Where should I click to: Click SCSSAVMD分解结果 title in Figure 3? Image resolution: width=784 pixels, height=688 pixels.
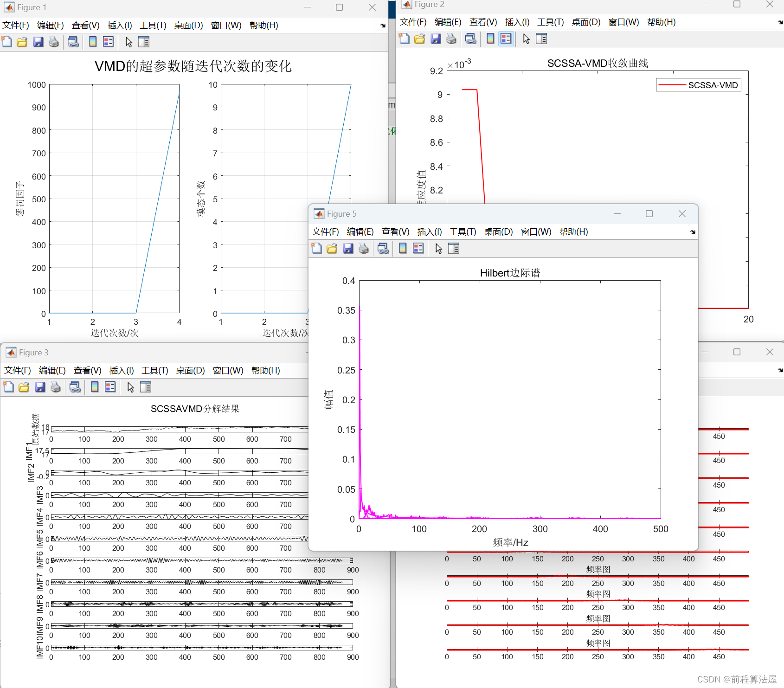point(195,409)
